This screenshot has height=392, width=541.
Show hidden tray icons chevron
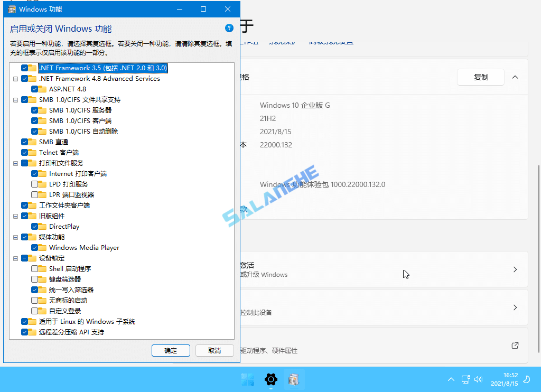(451, 379)
